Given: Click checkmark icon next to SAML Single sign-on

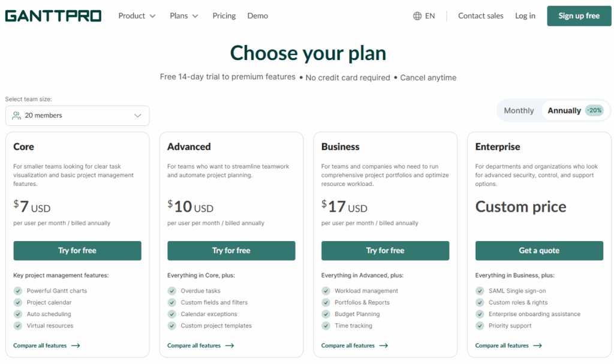Looking at the screenshot, I should pos(480,291).
